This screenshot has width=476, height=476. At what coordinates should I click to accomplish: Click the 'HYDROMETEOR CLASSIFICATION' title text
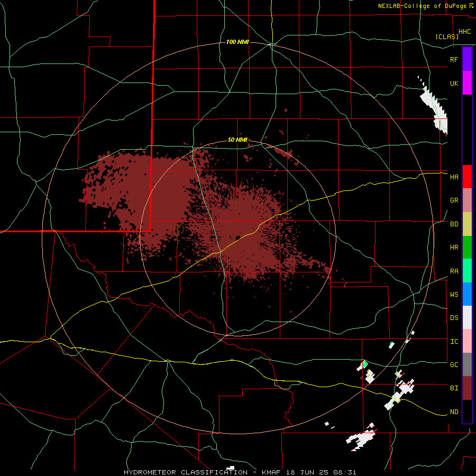186,472
